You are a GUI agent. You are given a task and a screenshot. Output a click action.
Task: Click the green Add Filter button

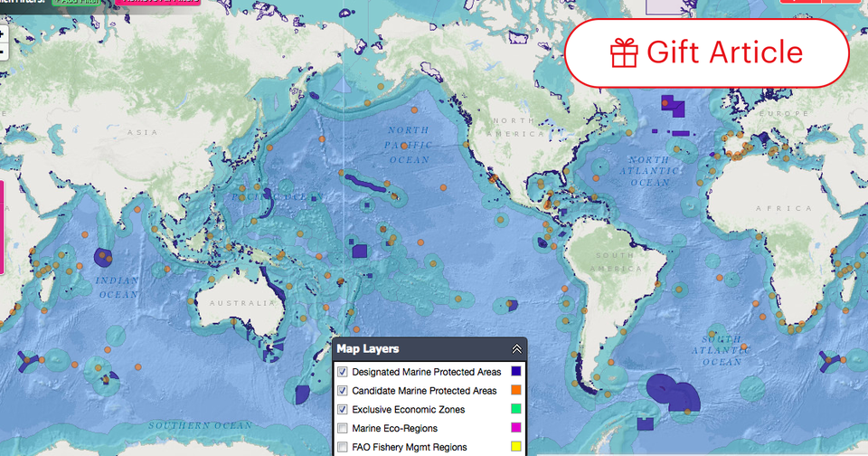click(x=77, y=3)
